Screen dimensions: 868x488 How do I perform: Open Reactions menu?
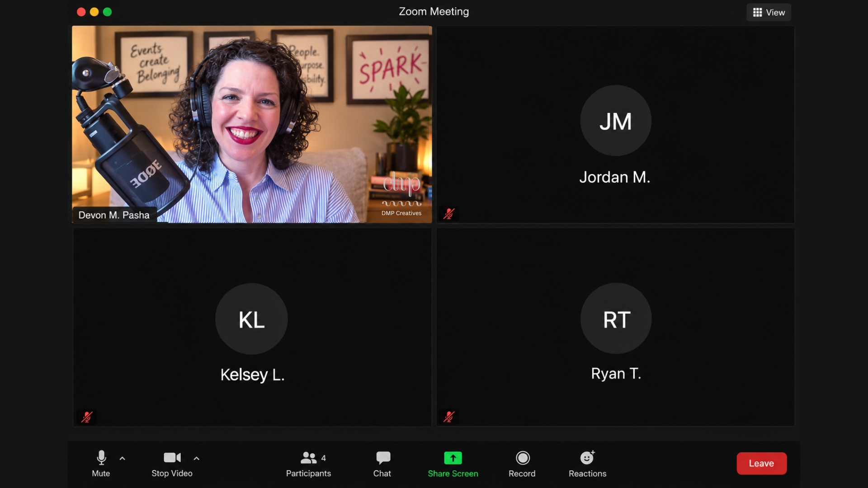(587, 464)
